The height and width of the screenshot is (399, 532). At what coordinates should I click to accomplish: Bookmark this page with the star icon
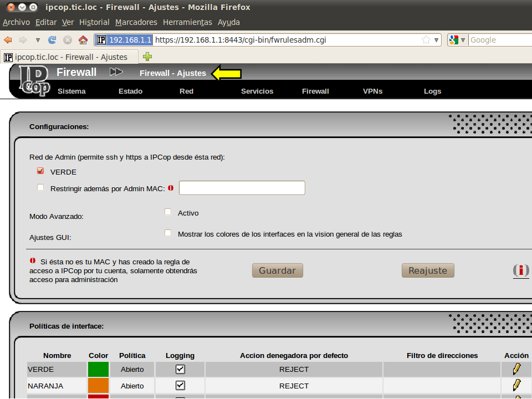click(x=426, y=40)
